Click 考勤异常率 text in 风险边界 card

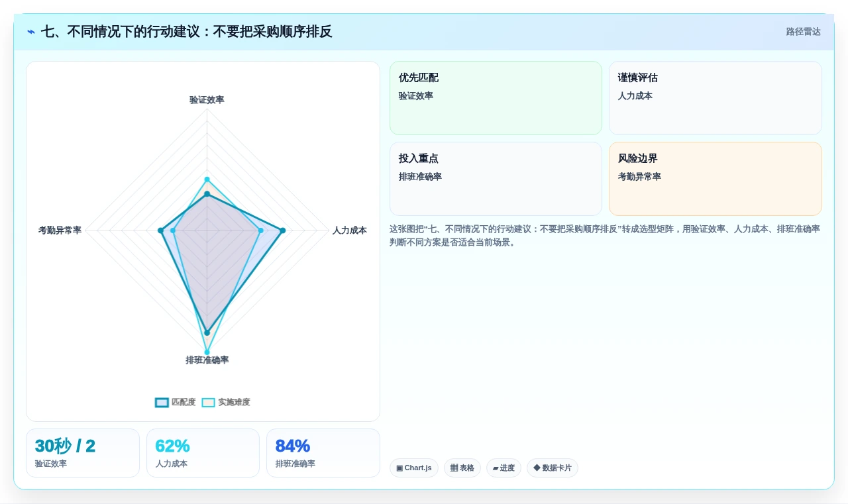coord(639,177)
